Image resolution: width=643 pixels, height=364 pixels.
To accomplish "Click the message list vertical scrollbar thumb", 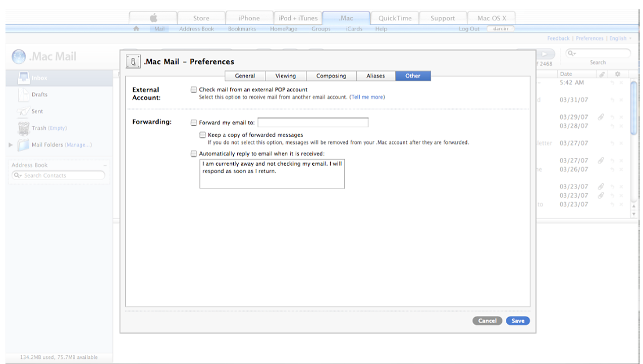I will pyautogui.click(x=633, y=108).
